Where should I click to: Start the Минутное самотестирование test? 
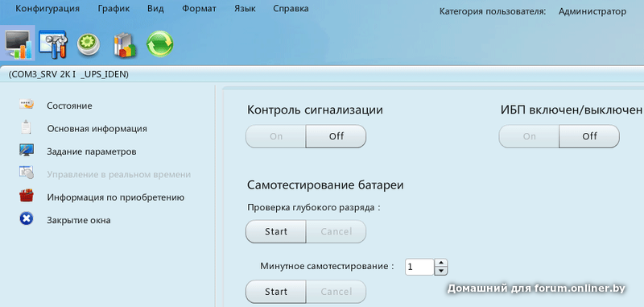pyautogui.click(x=275, y=292)
